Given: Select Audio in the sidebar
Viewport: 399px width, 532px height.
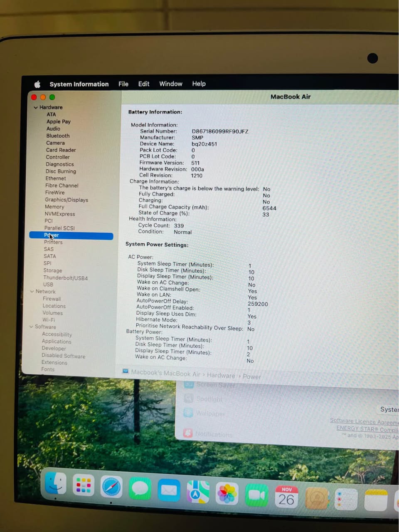Looking at the screenshot, I should pos(53,129).
